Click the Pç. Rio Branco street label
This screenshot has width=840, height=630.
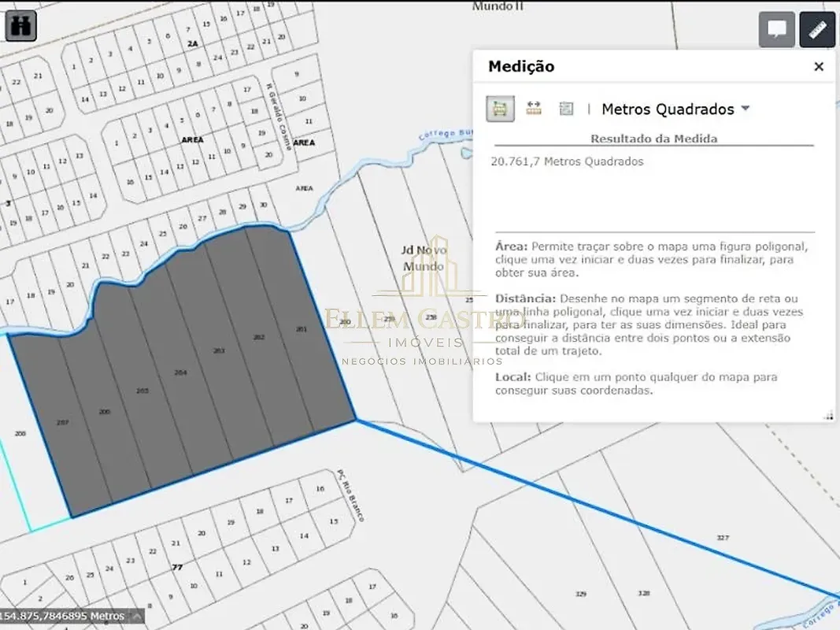(x=350, y=495)
